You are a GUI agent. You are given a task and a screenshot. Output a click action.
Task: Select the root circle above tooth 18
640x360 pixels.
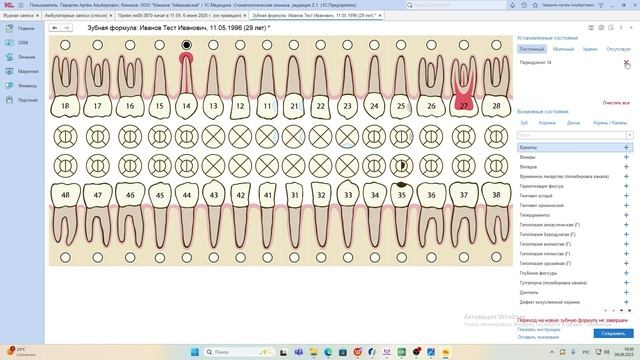65,45
